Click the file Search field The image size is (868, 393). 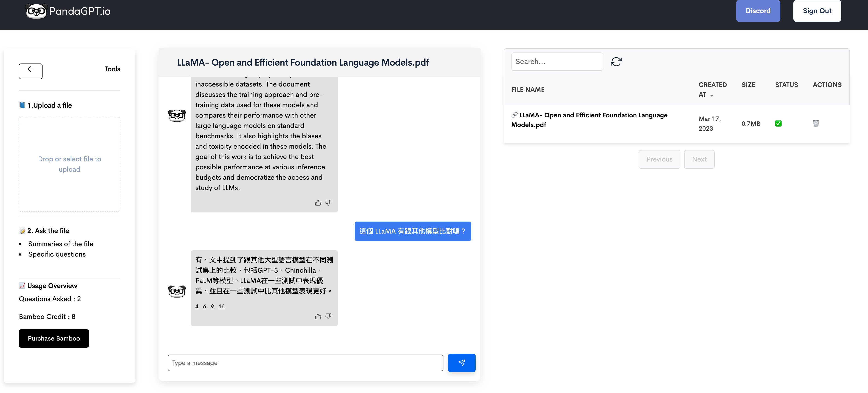coord(557,61)
